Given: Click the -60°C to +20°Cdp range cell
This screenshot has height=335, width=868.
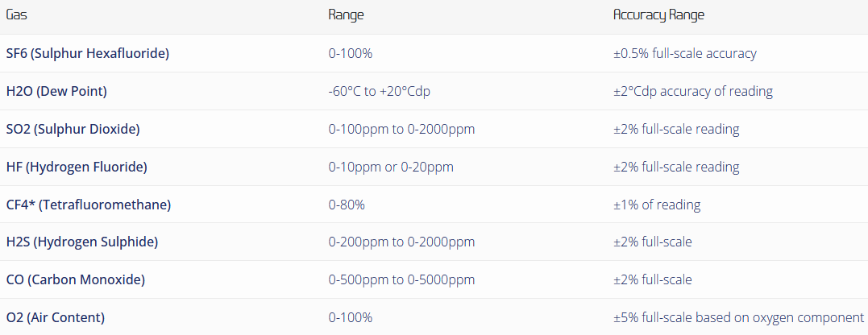Looking at the screenshot, I should pos(380,92).
